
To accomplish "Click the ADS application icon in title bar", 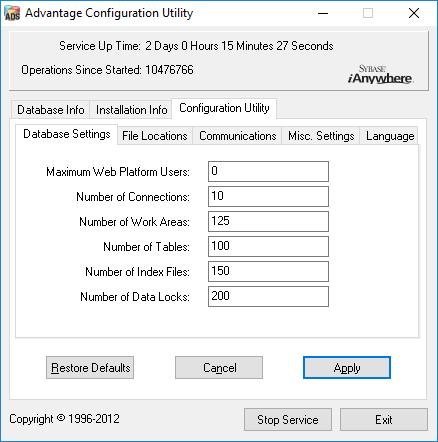I will tap(12, 13).
